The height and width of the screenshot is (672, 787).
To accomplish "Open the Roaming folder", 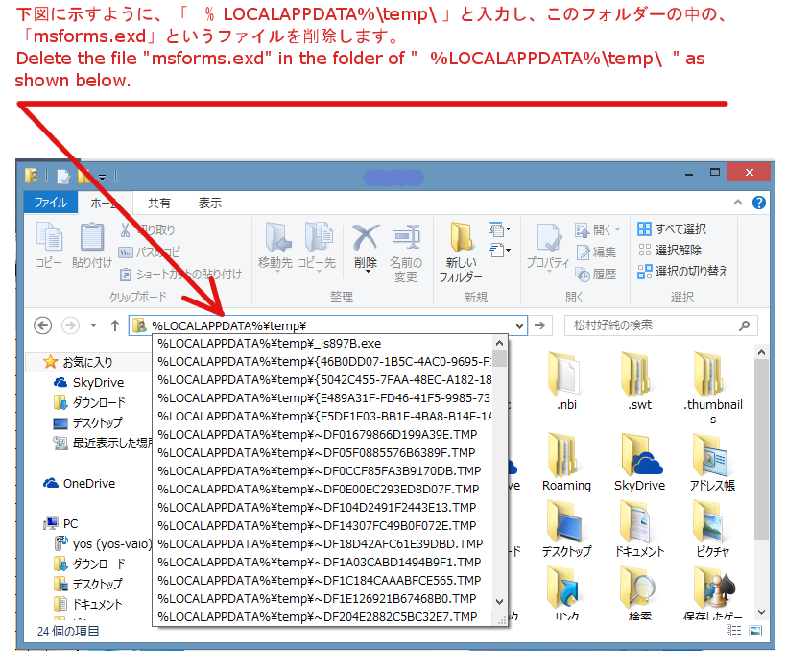I will pos(566,461).
